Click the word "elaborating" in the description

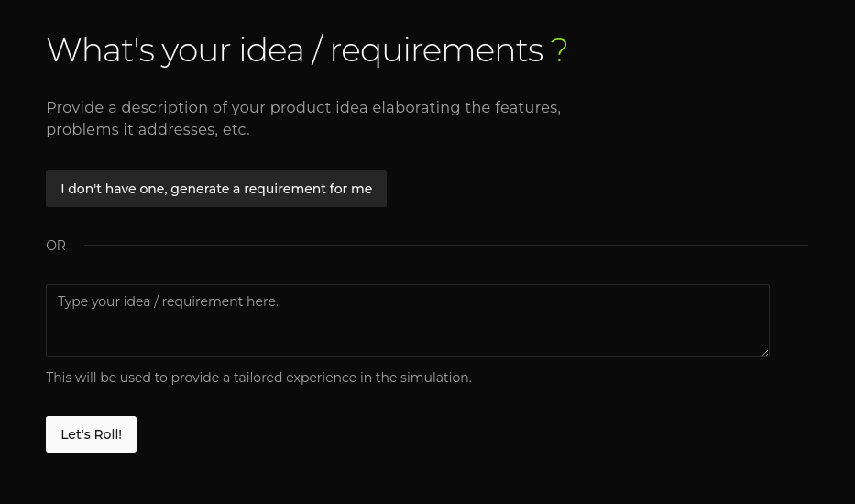click(x=416, y=108)
